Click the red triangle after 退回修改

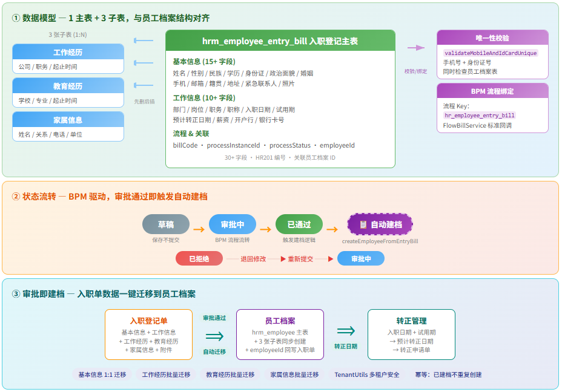point(283,259)
